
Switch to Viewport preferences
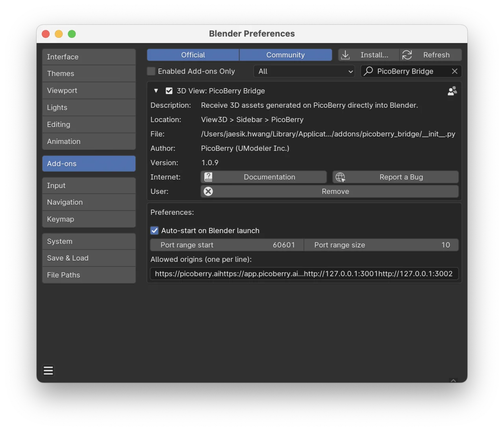coord(89,91)
